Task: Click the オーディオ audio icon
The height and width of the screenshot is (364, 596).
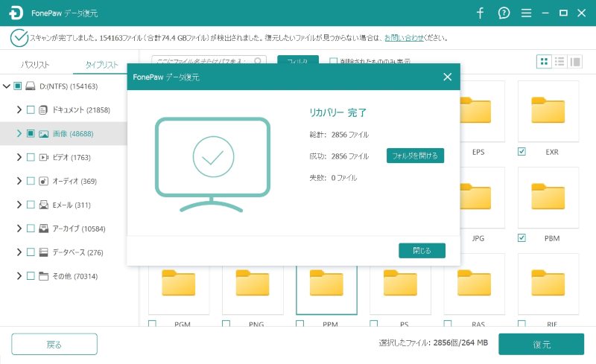Action: 44,181
